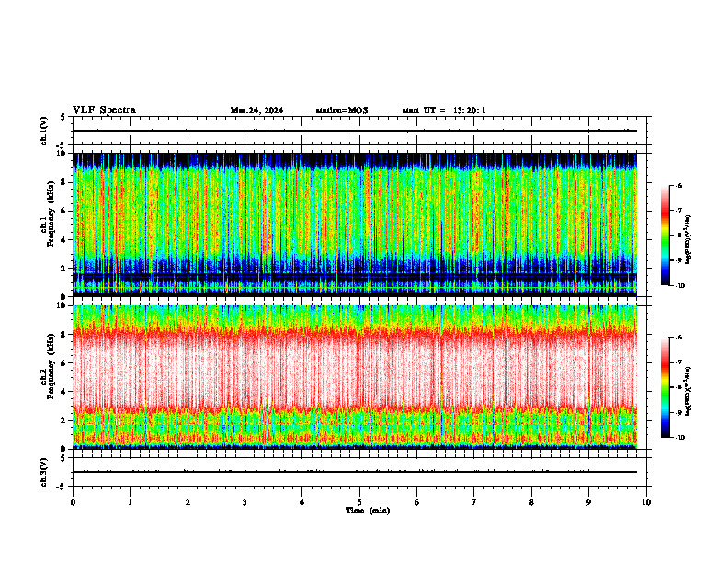Click the ch.1 color bar log(PSD) unit label
The height and width of the screenshot is (563, 728).
point(688,239)
